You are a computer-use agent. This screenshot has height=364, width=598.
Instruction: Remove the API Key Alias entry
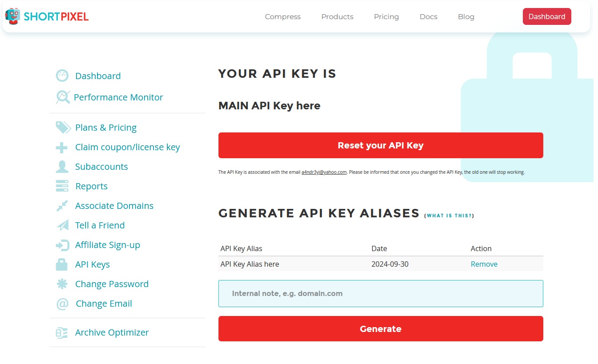coord(484,264)
